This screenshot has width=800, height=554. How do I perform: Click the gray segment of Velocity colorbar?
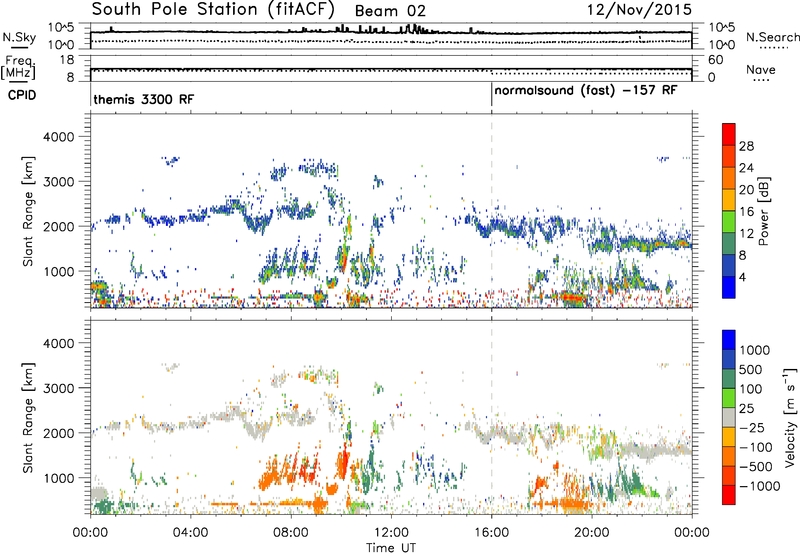(729, 418)
